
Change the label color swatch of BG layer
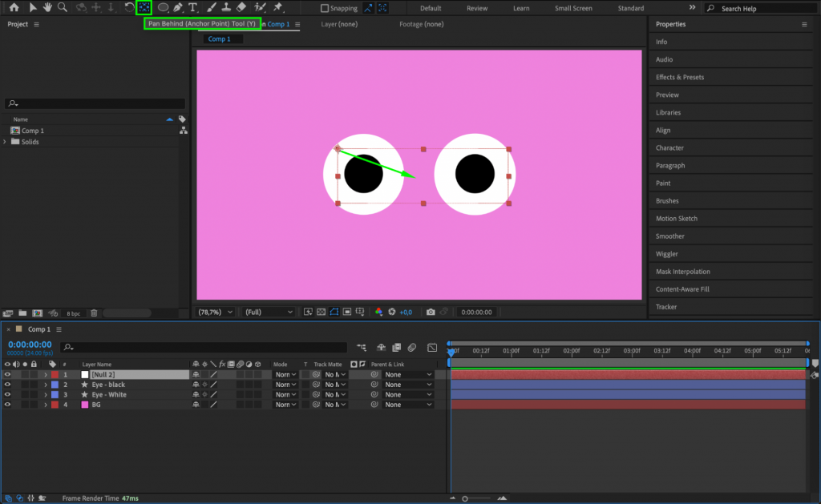(55, 405)
